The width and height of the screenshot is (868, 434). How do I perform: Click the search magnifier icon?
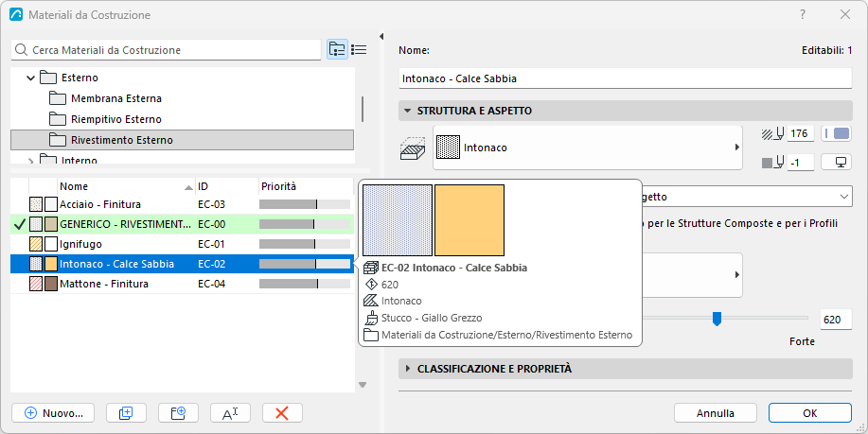point(21,50)
